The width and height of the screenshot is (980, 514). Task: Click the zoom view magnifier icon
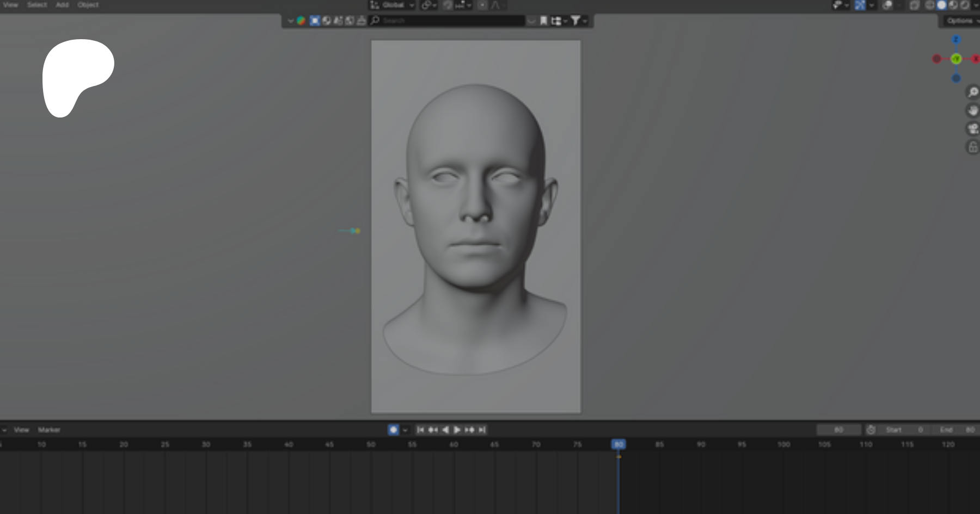[972, 92]
